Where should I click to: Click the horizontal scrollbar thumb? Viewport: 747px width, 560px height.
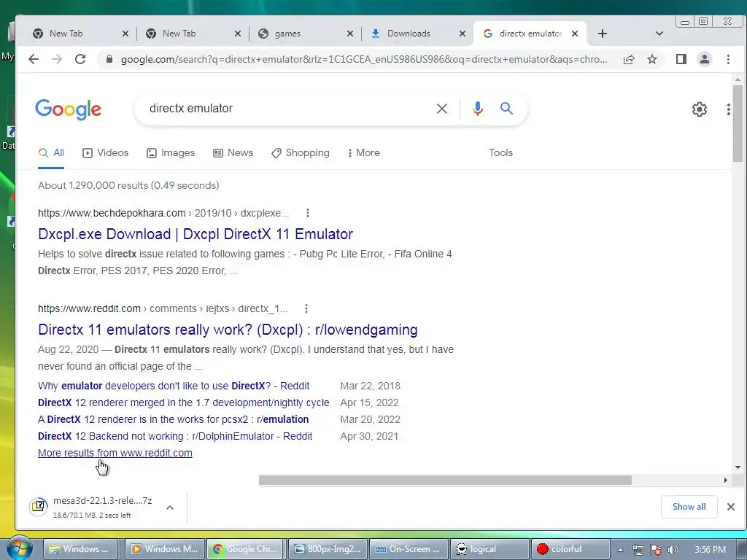point(445,480)
